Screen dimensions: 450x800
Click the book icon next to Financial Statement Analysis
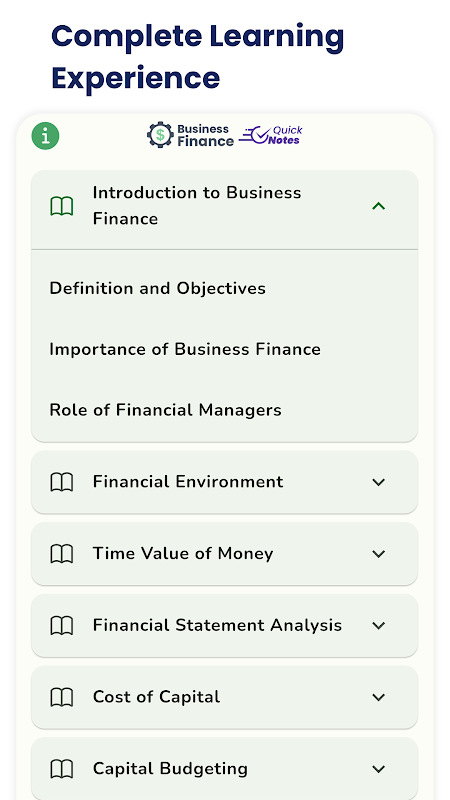point(62,625)
